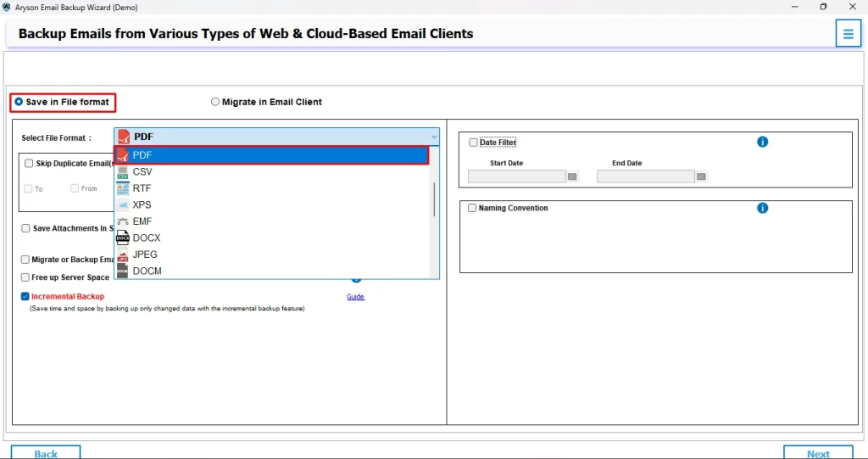Click the Naming Convention info icon
Screen dimensions: 868x459
(762, 208)
